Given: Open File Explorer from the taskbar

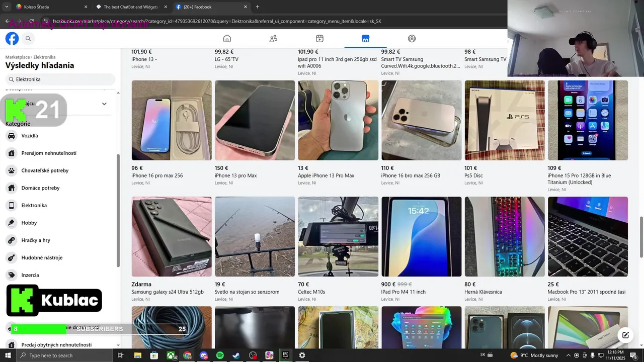Looking at the screenshot, I should [x=137, y=355].
